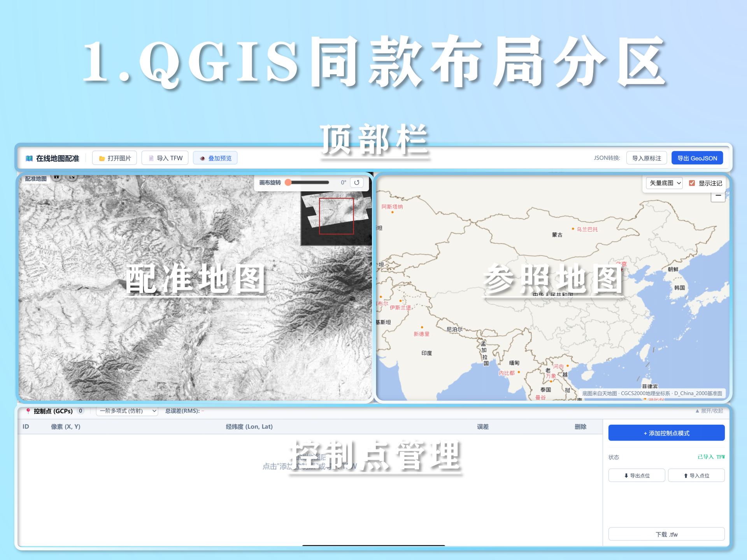Click the 导入 TFW button
Image resolution: width=747 pixels, height=560 pixels.
click(x=165, y=158)
